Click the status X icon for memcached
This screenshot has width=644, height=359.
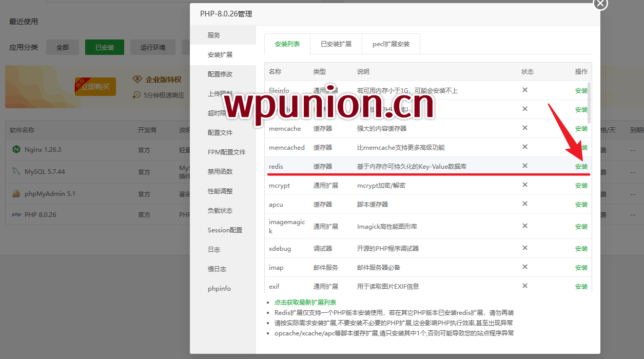pyautogui.click(x=525, y=147)
